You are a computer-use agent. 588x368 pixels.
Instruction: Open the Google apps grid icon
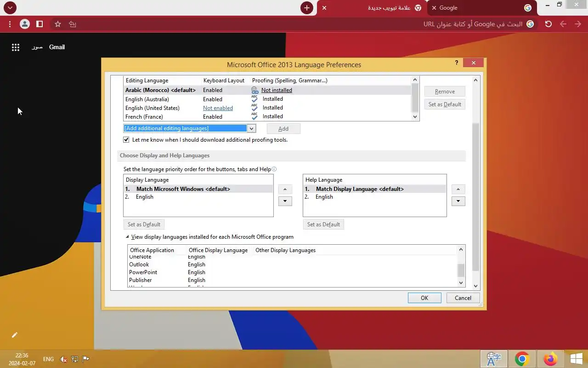coord(16,47)
